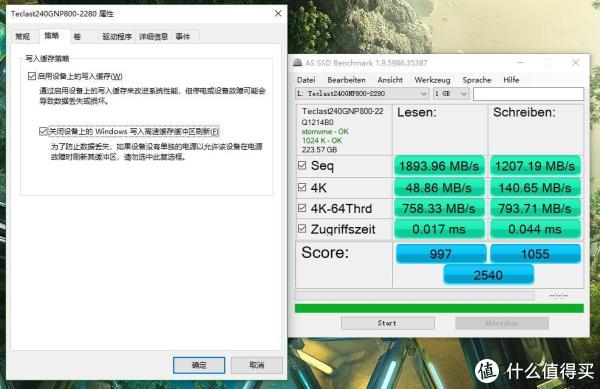Click the green progress bar

point(439,308)
